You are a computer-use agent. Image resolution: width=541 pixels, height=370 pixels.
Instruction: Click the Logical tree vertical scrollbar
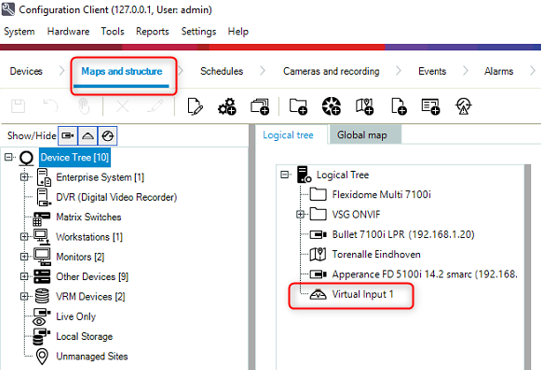[x=527, y=267]
